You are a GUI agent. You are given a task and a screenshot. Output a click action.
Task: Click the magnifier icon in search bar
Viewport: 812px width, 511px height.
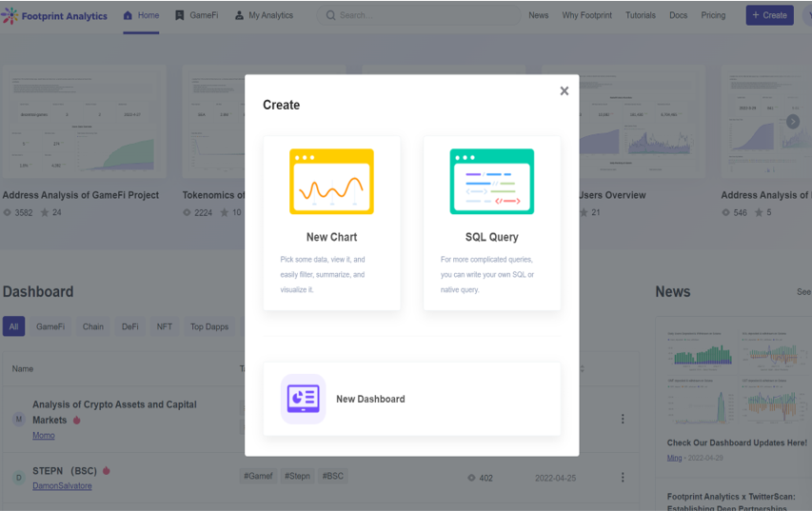pyautogui.click(x=330, y=15)
